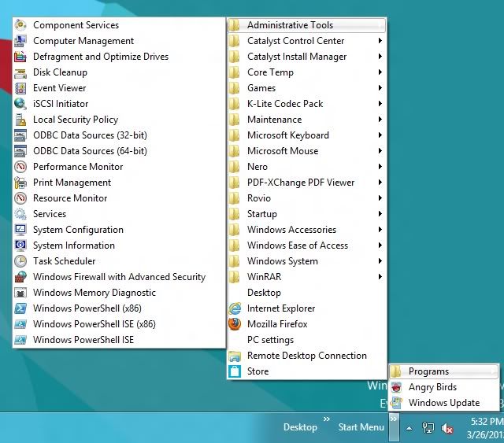Open Remote Desktop Connection icon
The image size is (504, 443).
click(235, 356)
